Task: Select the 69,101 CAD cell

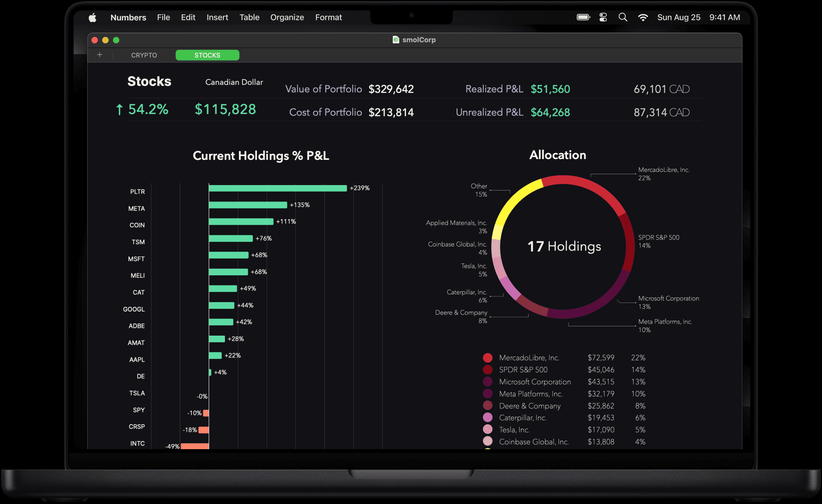Action: pyautogui.click(x=662, y=89)
